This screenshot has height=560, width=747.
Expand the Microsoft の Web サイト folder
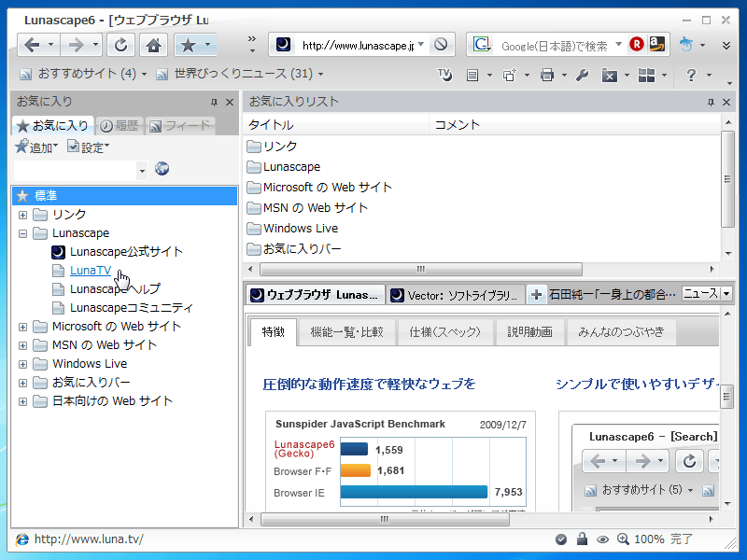pos(22,327)
